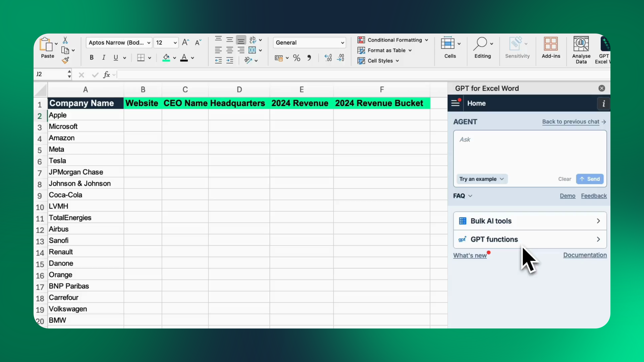Toggle Bold formatting
Viewport: 644px width, 362px height.
click(x=92, y=58)
